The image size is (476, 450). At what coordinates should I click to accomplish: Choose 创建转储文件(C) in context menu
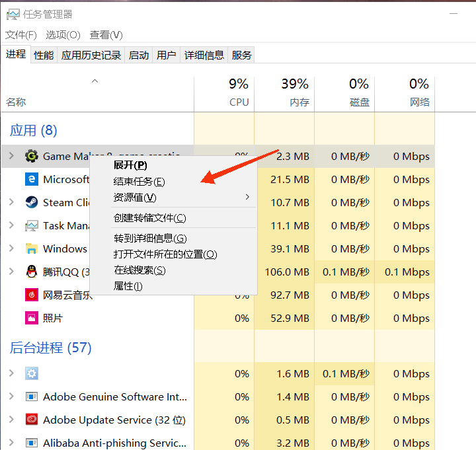click(x=174, y=218)
